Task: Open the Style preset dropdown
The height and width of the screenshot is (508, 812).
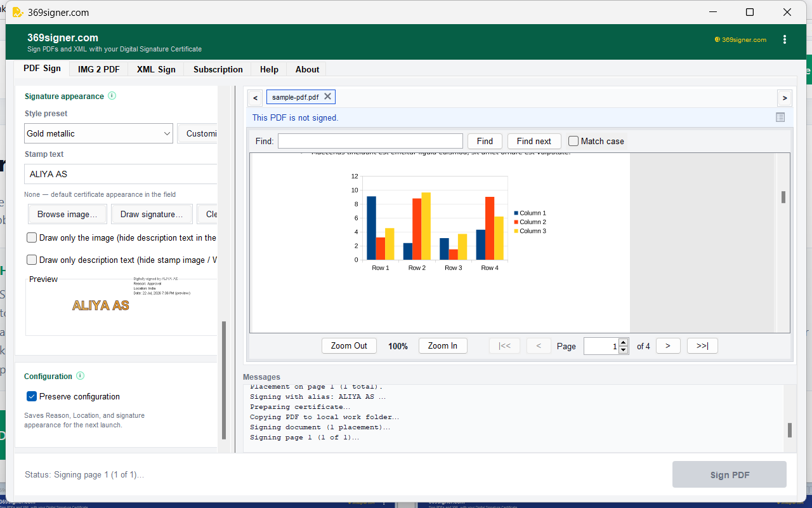Action: pyautogui.click(x=98, y=134)
